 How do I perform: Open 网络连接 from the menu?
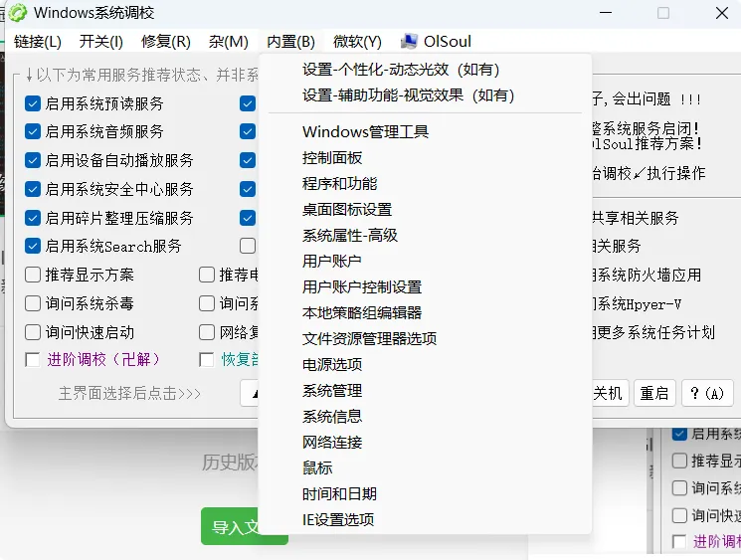click(x=426, y=442)
